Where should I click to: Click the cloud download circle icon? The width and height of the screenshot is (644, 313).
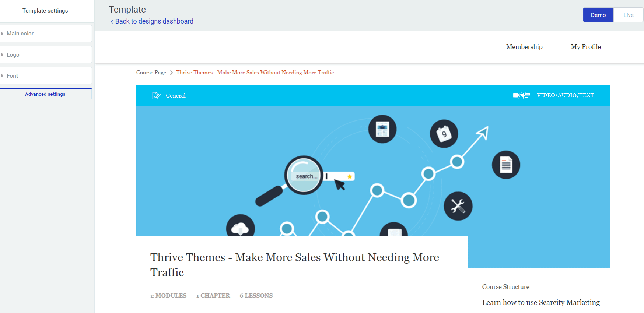coord(240,225)
